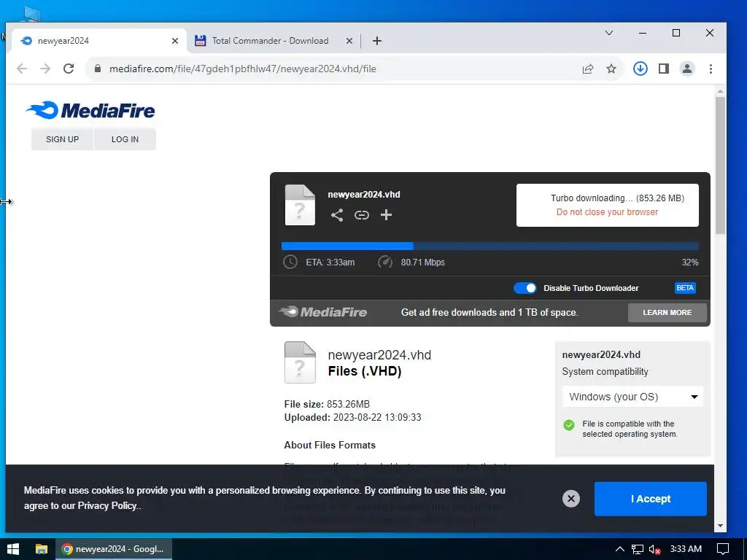Click the 'ETA: 3:33am' text

click(x=330, y=262)
